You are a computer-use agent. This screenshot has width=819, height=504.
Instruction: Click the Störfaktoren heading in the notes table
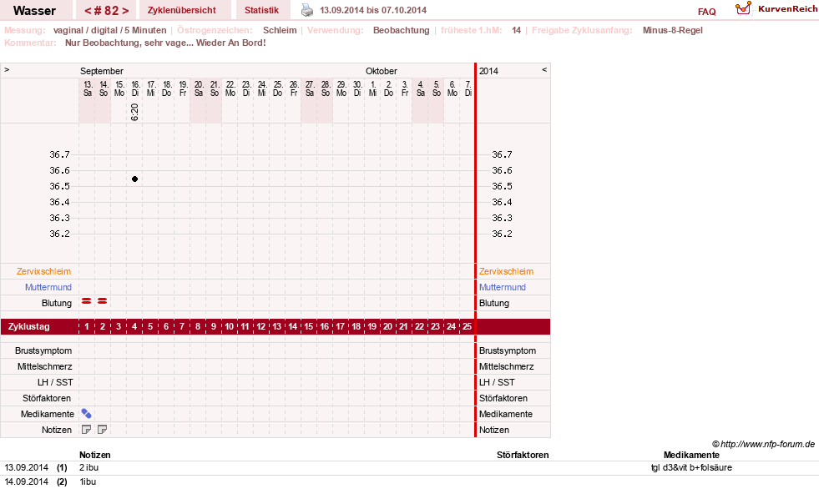tap(523, 455)
